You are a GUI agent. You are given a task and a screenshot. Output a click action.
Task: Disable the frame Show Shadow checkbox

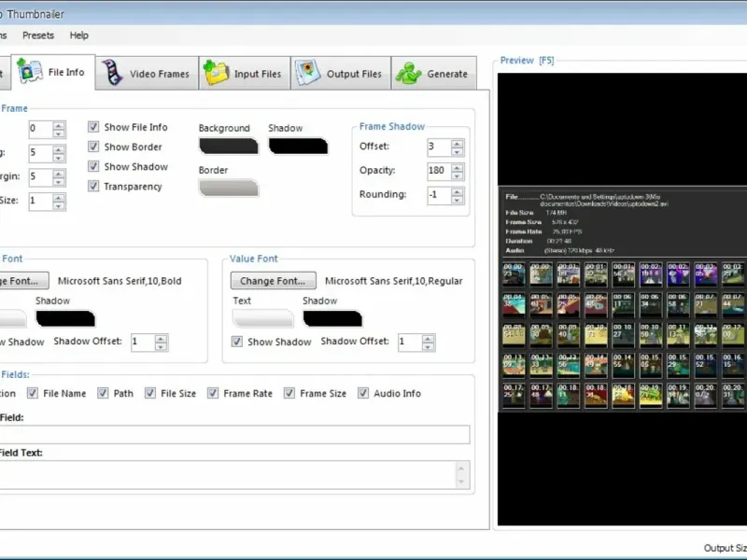pos(93,167)
